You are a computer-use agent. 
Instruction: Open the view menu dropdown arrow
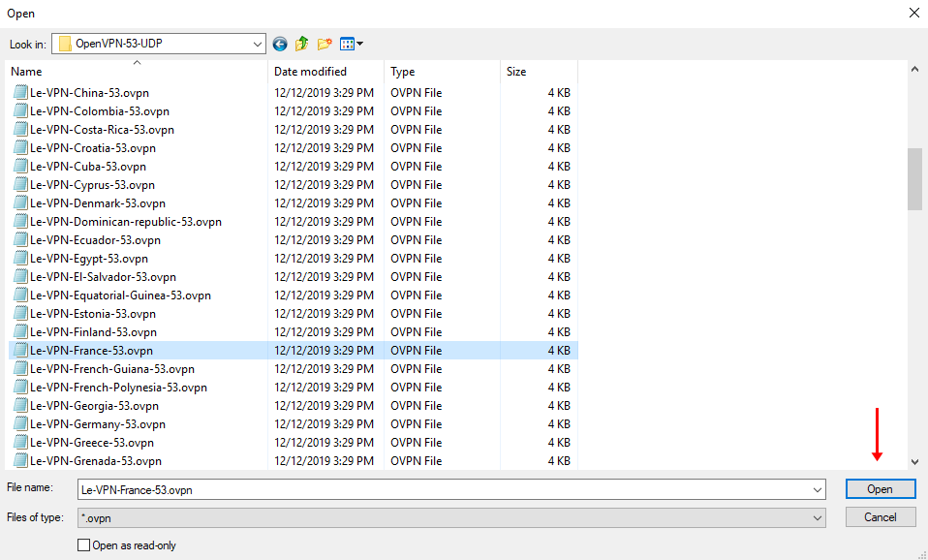tap(359, 44)
